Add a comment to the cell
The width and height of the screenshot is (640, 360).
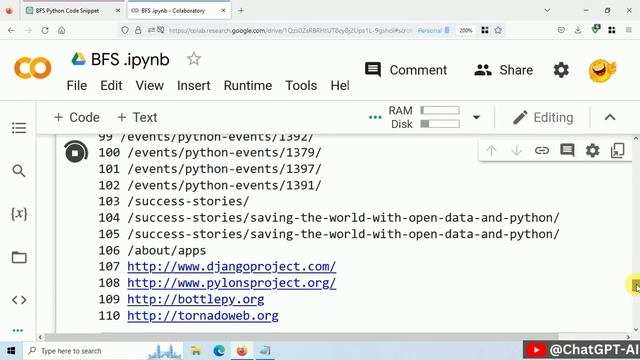click(x=567, y=151)
